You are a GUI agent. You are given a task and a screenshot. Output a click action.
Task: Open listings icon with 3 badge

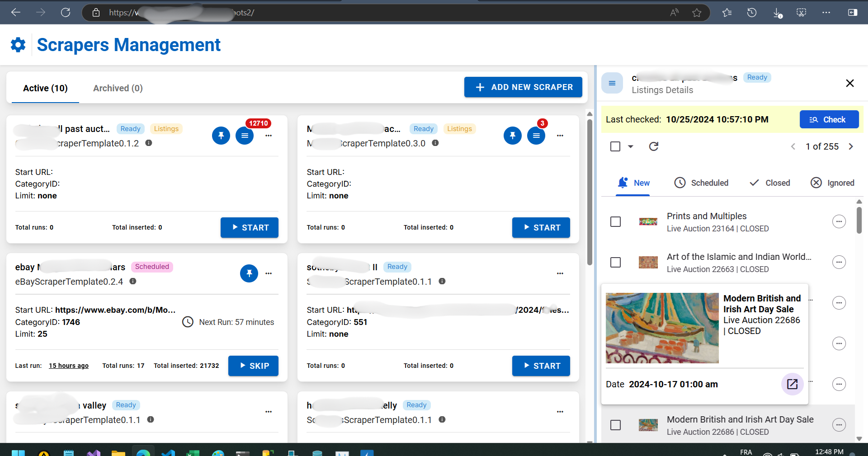(x=536, y=136)
